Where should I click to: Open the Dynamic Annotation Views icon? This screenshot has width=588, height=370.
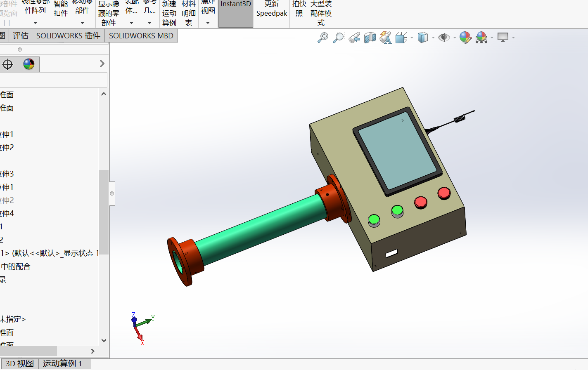(386, 38)
